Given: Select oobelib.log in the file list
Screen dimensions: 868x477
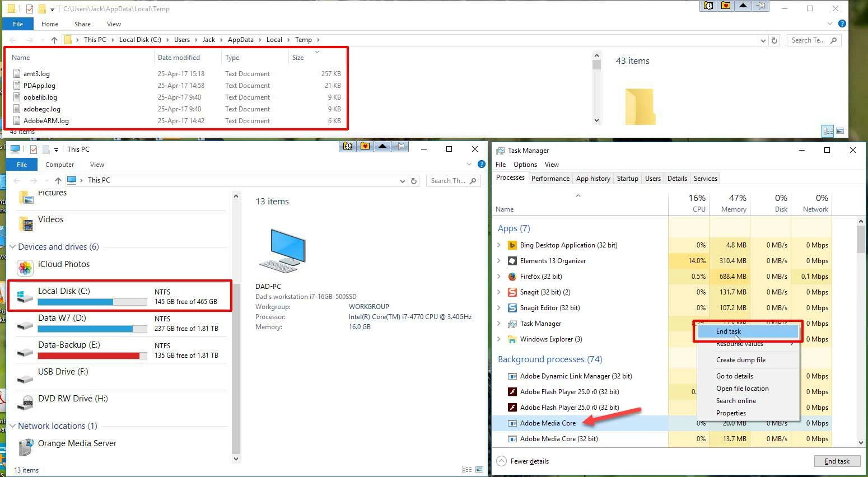Looking at the screenshot, I should pyautogui.click(x=40, y=97).
